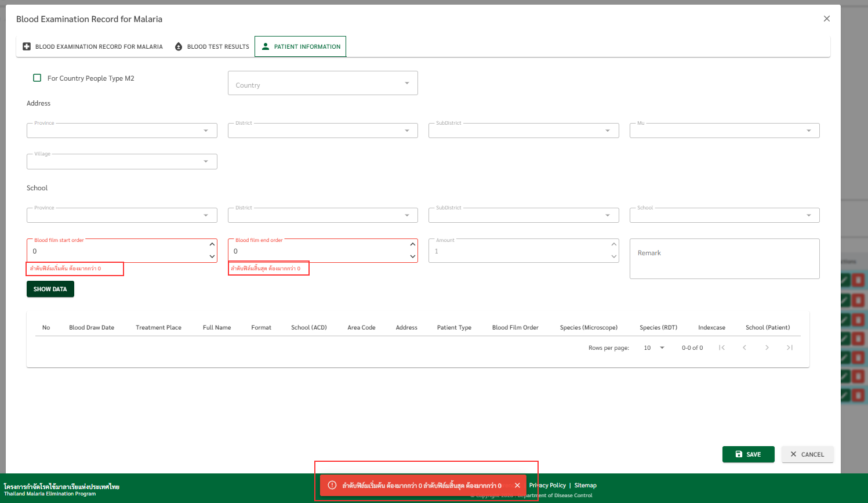Jump to last page of table

[x=789, y=348]
